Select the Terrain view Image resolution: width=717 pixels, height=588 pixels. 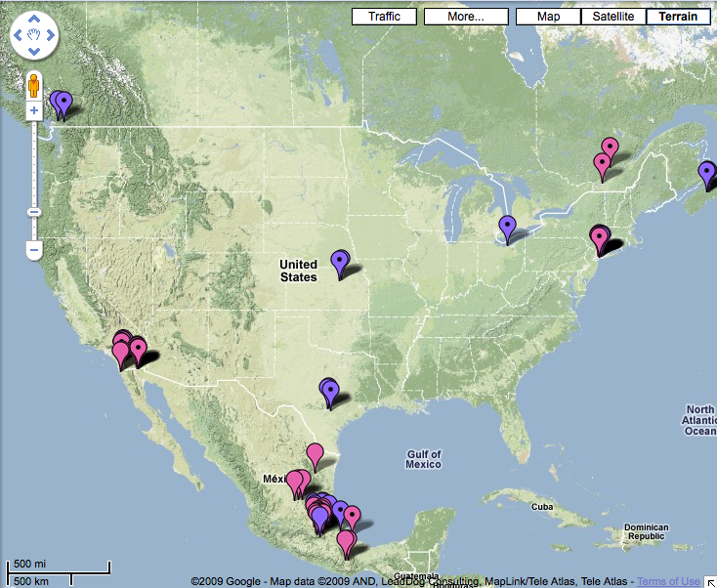[x=678, y=17]
